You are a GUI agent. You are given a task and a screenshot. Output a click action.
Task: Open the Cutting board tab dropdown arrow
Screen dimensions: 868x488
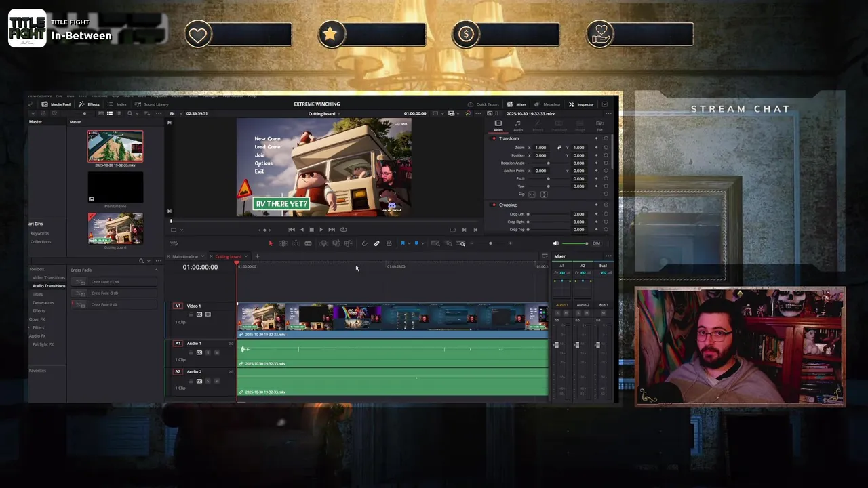[x=246, y=256]
